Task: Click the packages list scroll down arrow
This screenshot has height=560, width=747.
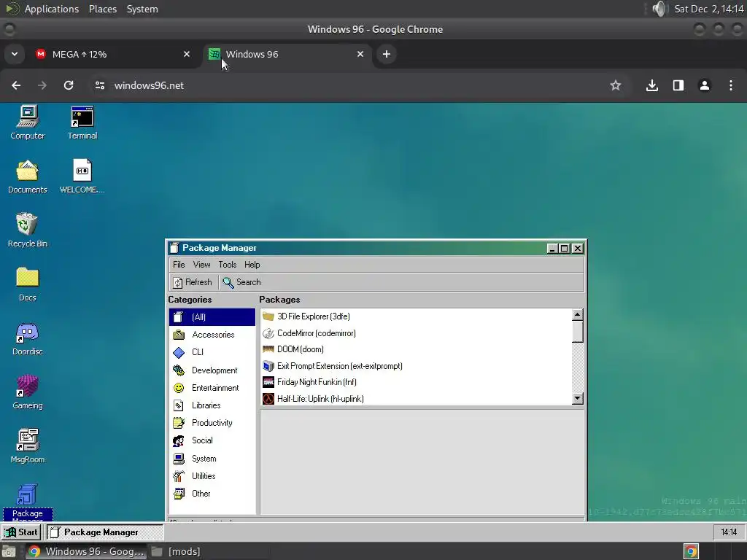Action: coord(578,399)
